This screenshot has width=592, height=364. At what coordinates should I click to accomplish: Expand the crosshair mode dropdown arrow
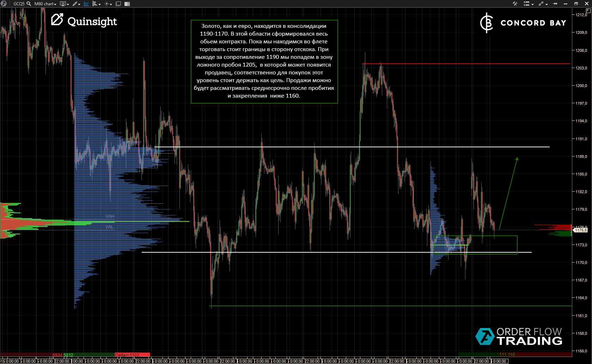[111, 4]
